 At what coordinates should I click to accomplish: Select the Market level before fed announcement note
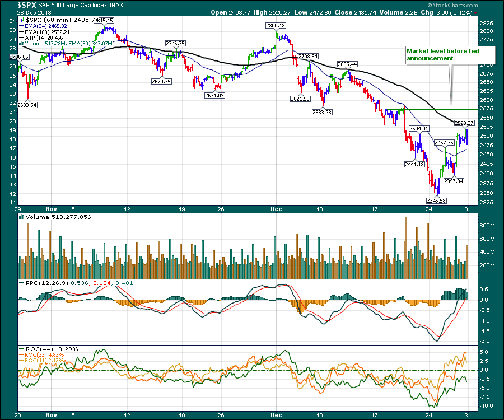(450, 54)
